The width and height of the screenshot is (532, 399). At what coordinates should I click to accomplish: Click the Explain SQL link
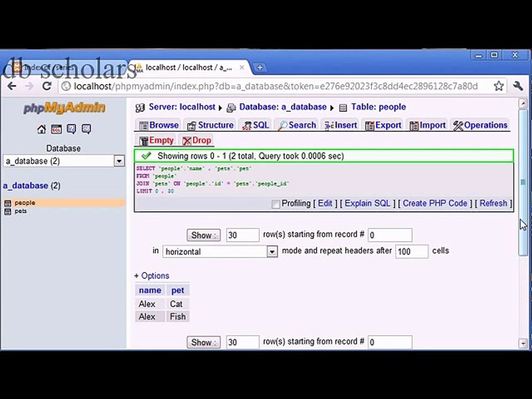point(367,203)
